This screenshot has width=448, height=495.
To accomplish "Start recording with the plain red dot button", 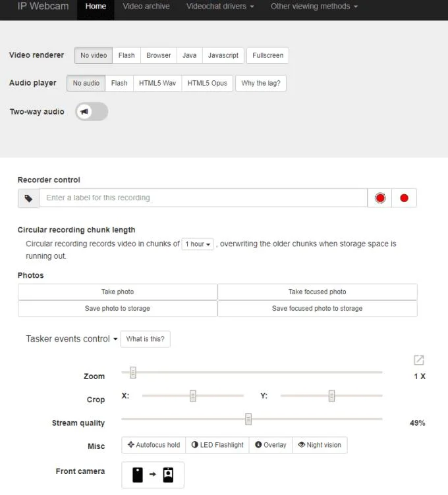I will (x=404, y=198).
